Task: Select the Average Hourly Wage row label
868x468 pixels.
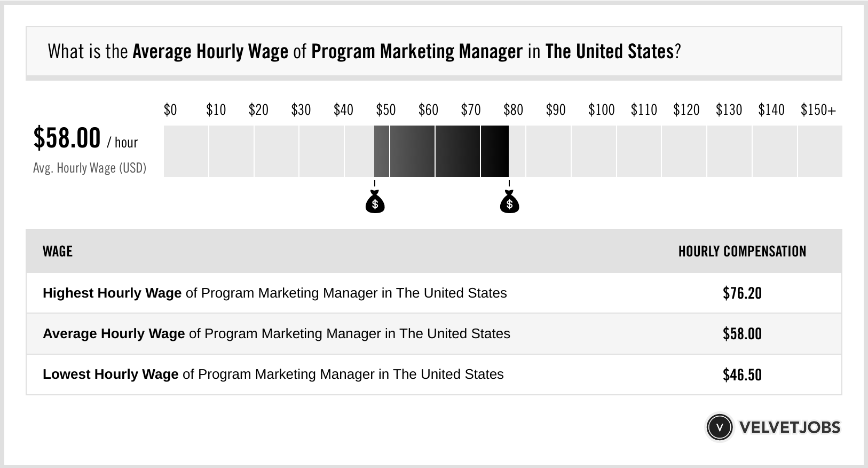Action: [x=277, y=334]
